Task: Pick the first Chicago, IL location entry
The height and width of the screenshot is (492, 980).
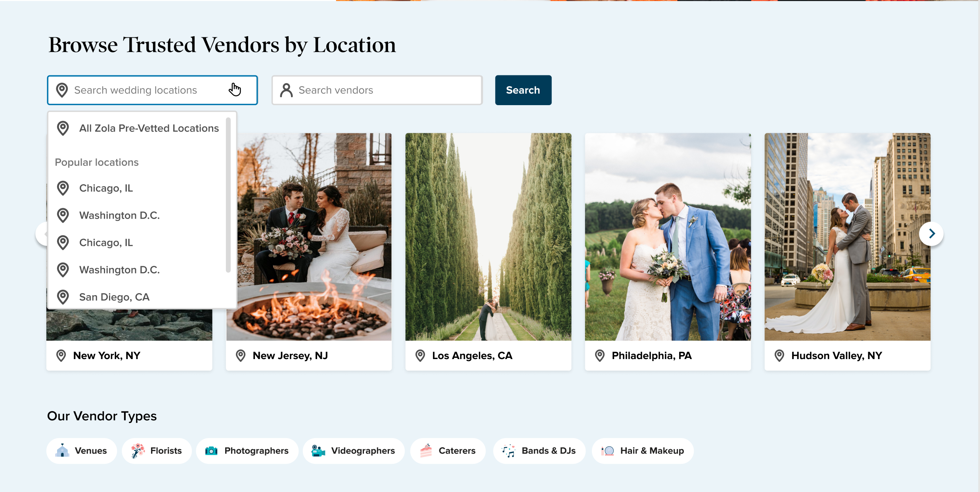Action: tap(106, 188)
